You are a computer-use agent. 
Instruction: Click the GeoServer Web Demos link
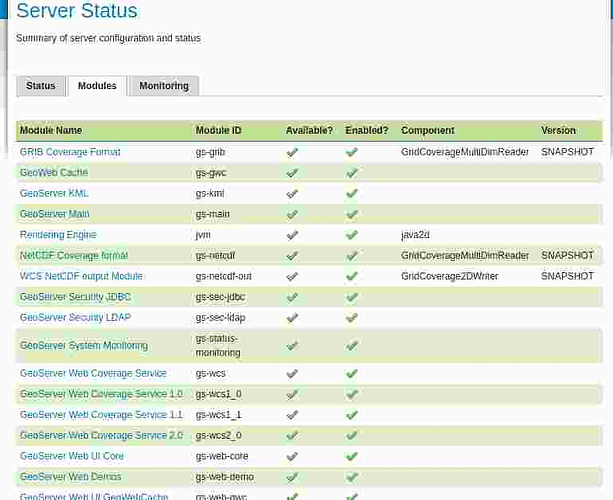70,477
